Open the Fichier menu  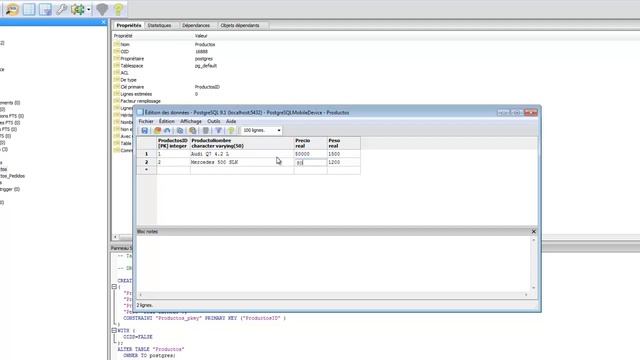(x=146, y=121)
